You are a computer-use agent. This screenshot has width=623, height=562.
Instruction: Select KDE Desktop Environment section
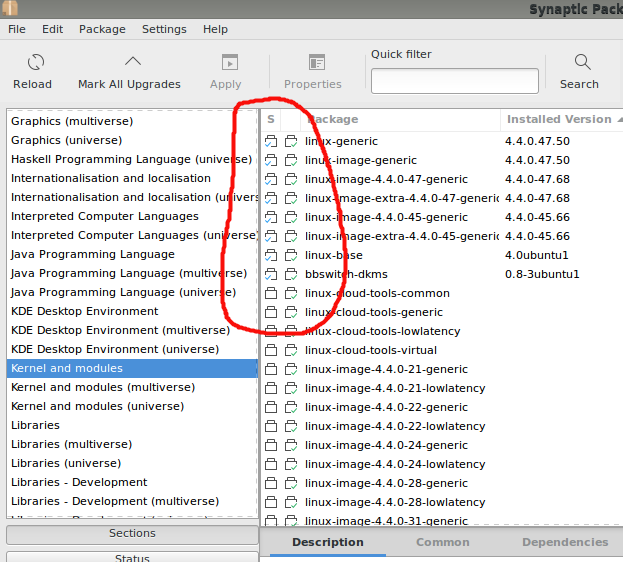point(132,311)
